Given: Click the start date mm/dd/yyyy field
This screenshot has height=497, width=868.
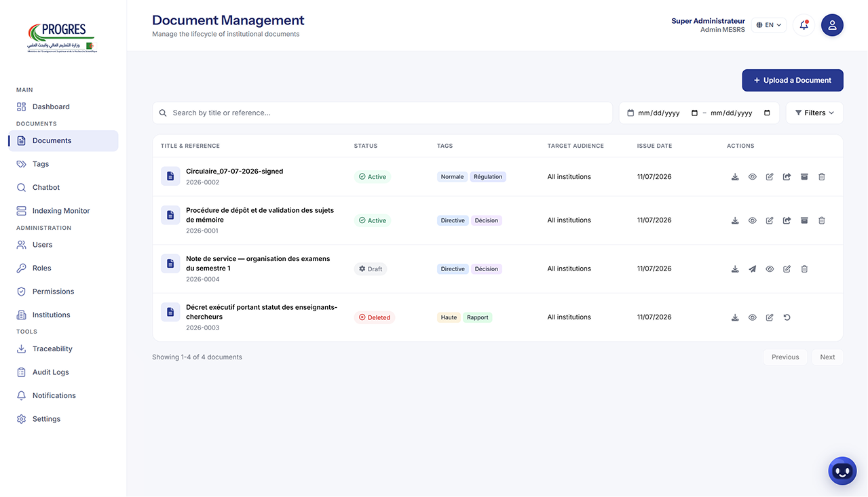Looking at the screenshot, I should (659, 113).
